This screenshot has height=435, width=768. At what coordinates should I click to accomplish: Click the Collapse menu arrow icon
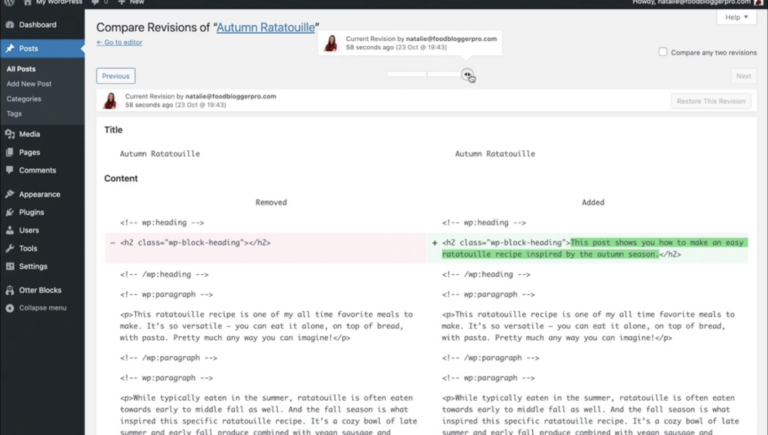[10, 308]
